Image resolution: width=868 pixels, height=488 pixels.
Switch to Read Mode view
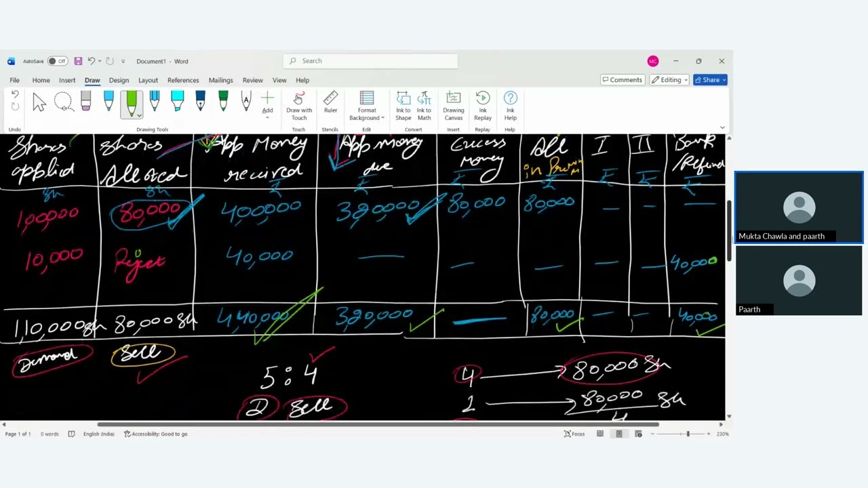(600, 434)
